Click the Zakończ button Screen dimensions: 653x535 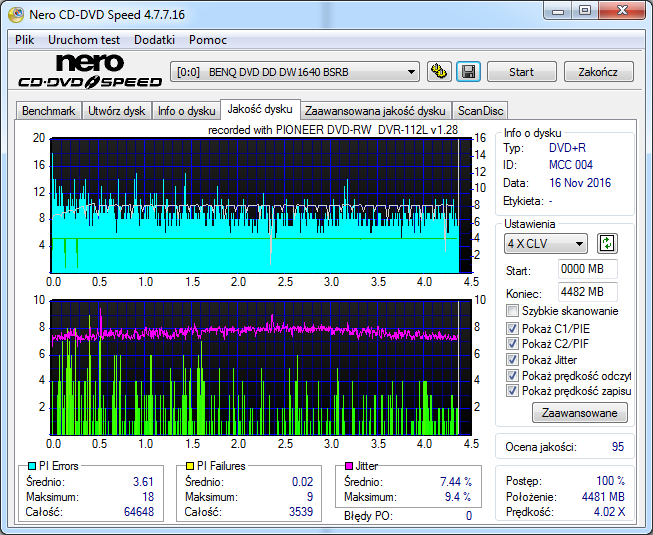coord(598,72)
